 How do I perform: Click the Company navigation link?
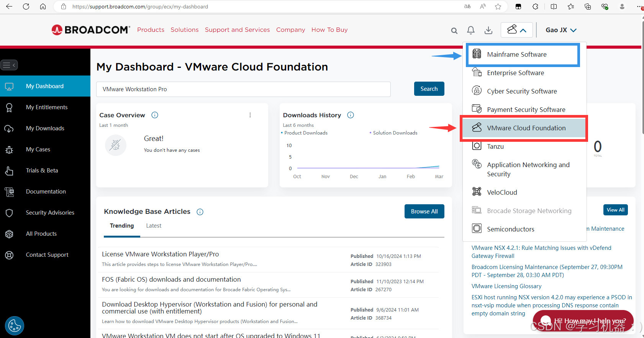point(291,30)
